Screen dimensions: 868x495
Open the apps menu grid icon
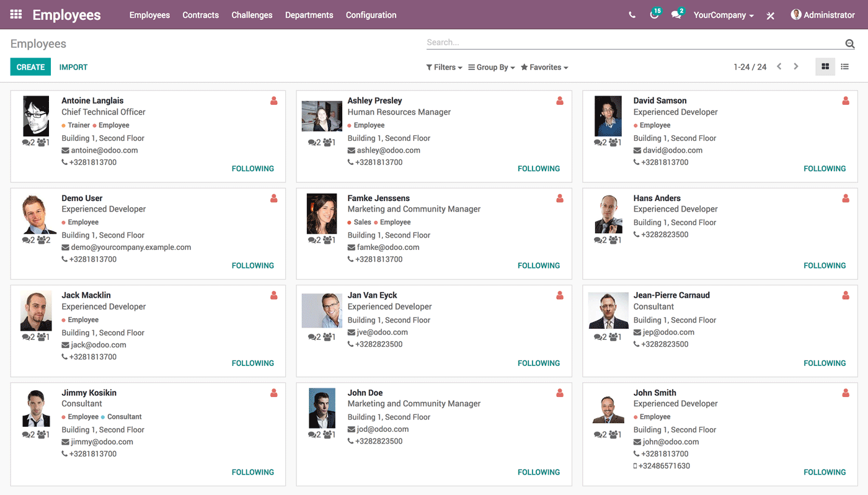tap(15, 14)
